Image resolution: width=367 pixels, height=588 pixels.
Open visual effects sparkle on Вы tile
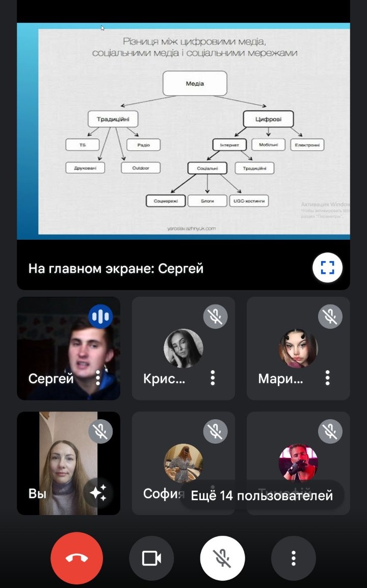pyautogui.click(x=98, y=492)
